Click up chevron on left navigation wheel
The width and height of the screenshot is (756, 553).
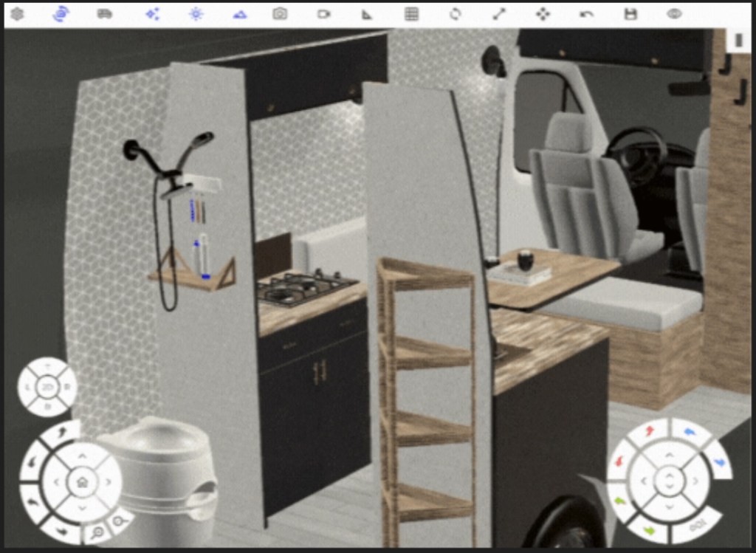pyautogui.click(x=82, y=456)
